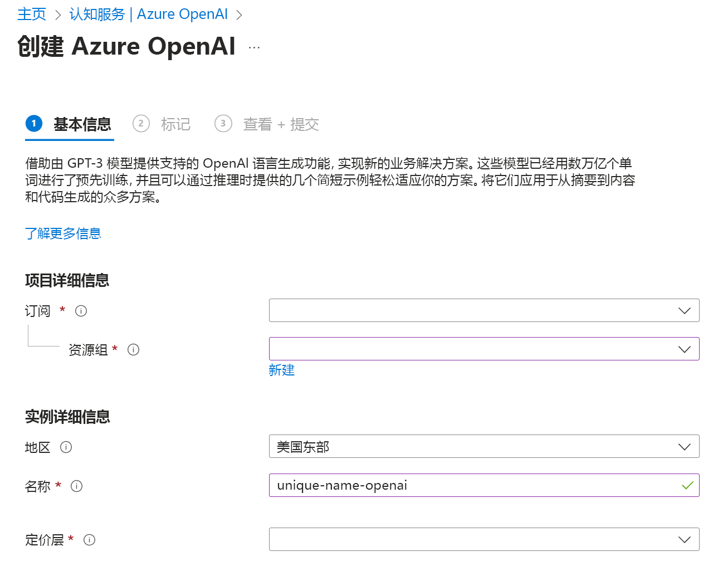Image resolution: width=728 pixels, height=566 pixels.
Task: Open the ellipsis menu beside 创建 Azure OpenAI
Action: pyautogui.click(x=254, y=48)
